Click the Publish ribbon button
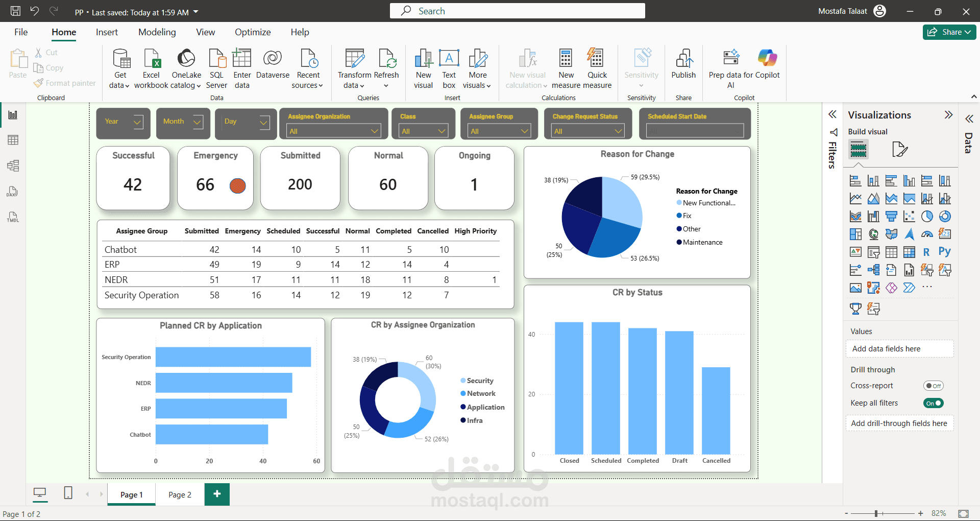 click(x=683, y=64)
